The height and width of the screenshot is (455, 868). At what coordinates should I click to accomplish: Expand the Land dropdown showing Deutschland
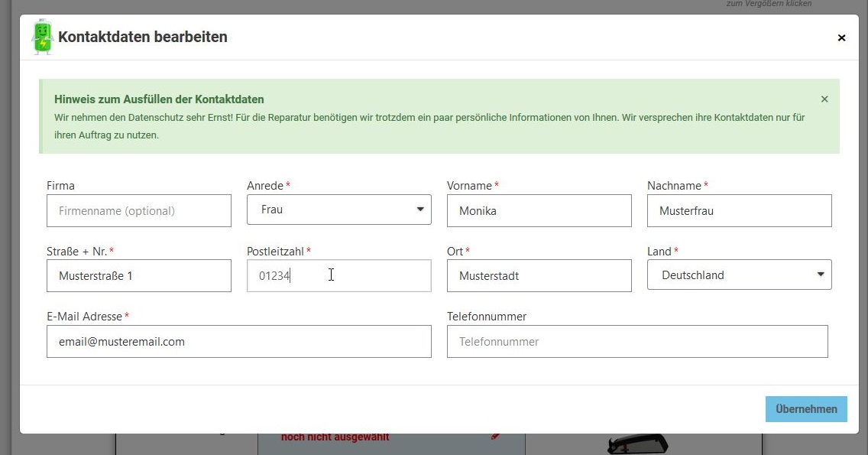click(x=739, y=275)
